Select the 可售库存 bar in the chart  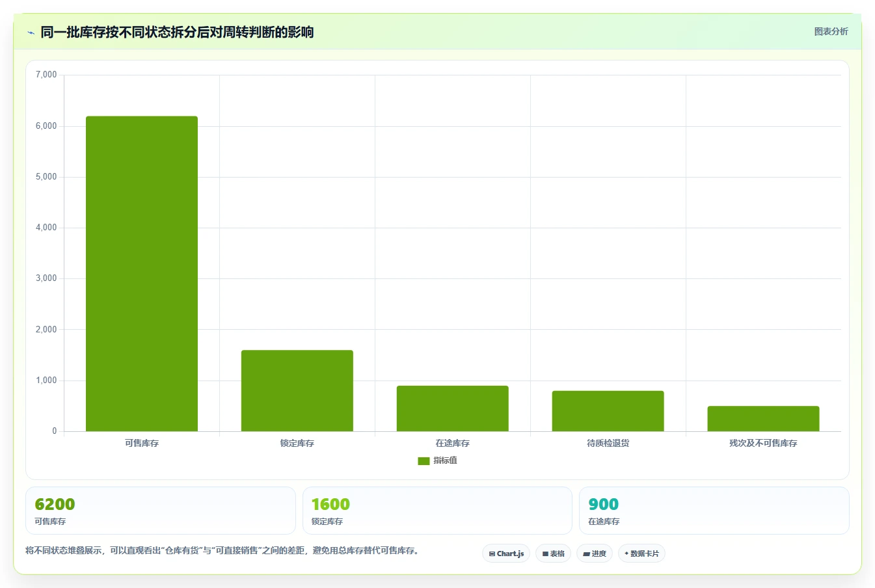(142, 274)
